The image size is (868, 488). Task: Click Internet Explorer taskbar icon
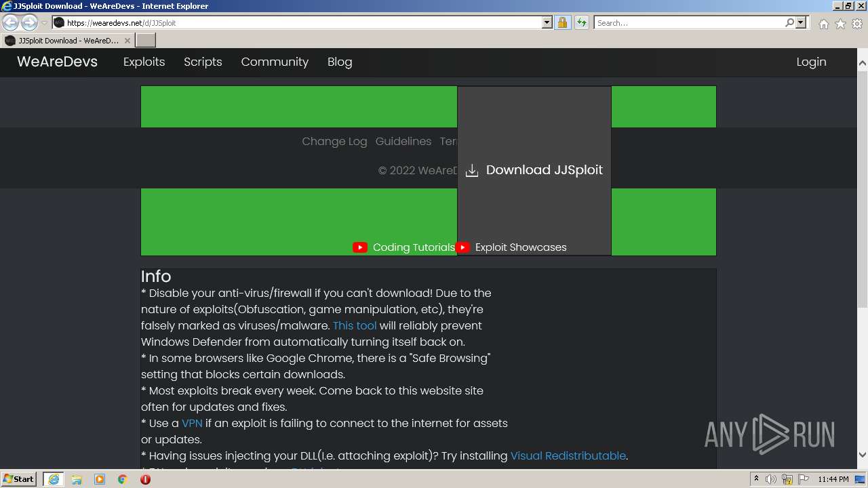(x=54, y=479)
